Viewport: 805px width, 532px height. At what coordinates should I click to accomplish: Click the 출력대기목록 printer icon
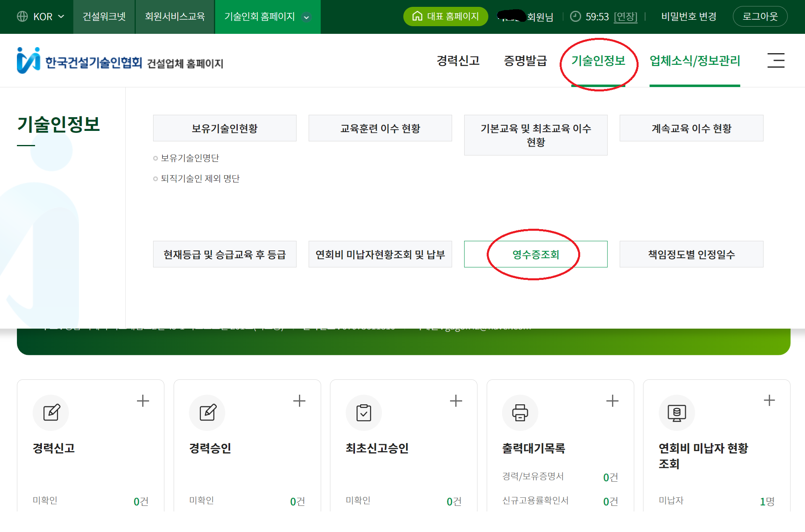tap(520, 412)
